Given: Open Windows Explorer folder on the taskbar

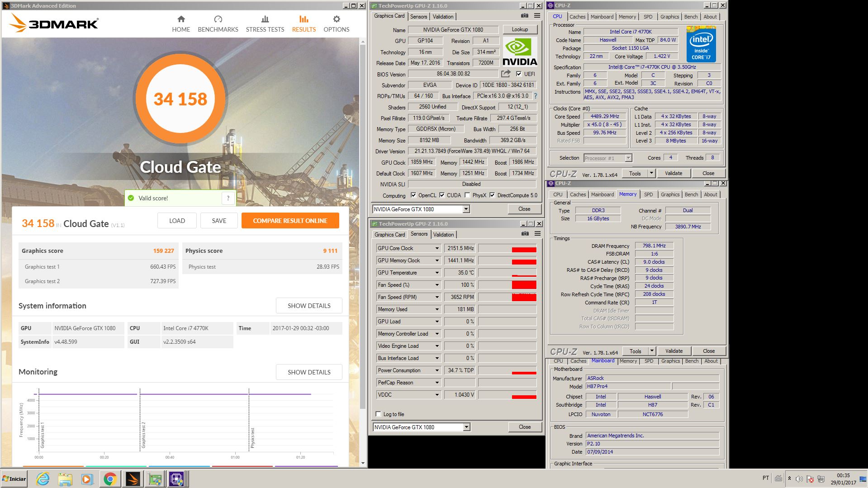Looking at the screenshot, I should pyautogui.click(x=65, y=479).
